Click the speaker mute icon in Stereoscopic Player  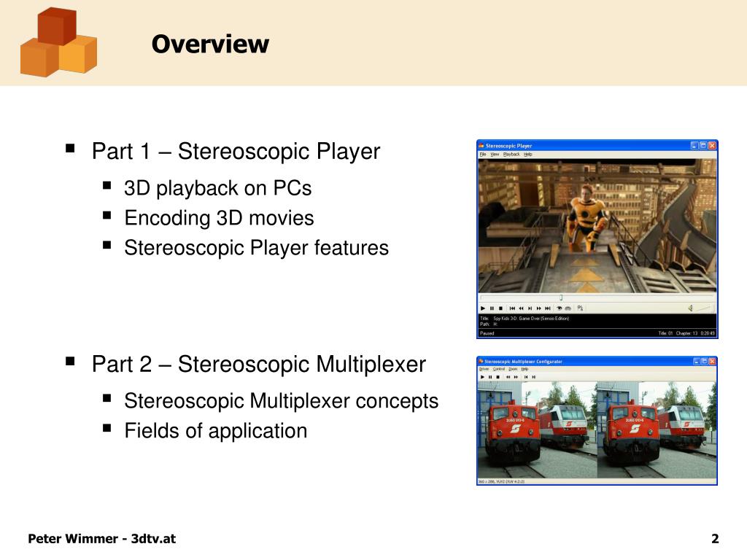pyautogui.click(x=691, y=308)
